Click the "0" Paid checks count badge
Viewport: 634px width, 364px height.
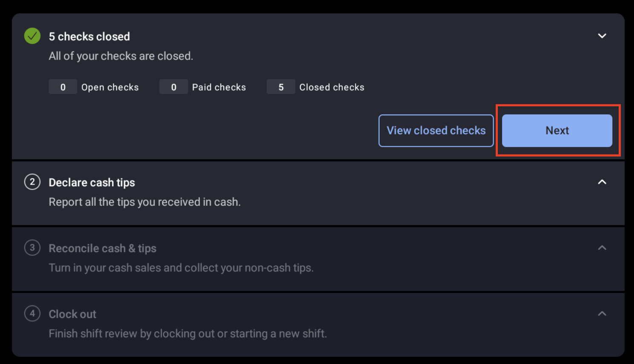(173, 87)
